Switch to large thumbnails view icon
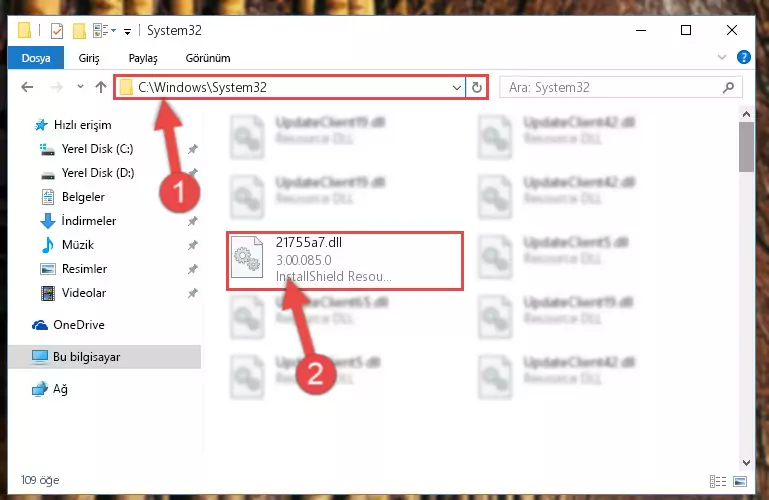The width and height of the screenshot is (769, 500). point(740,481)
